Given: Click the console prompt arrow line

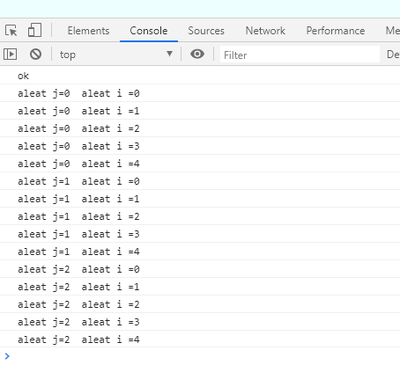Looking at the screenshot, I should 200,356.
